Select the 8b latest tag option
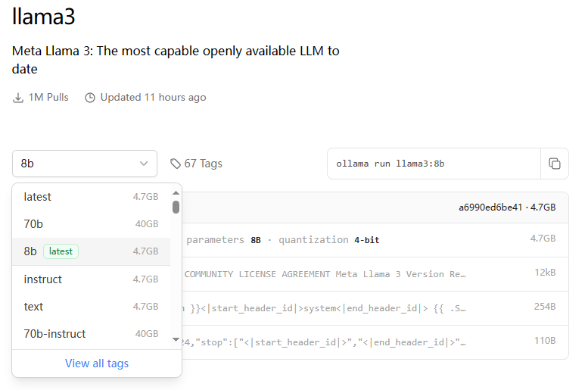 [x=91, y=251]
